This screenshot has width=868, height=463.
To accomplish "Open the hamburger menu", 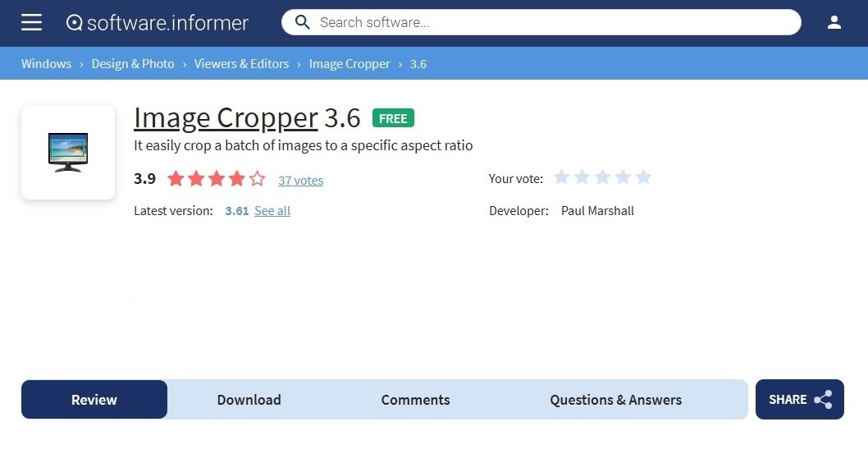I will pyautogui.click(x=31, y=22).
